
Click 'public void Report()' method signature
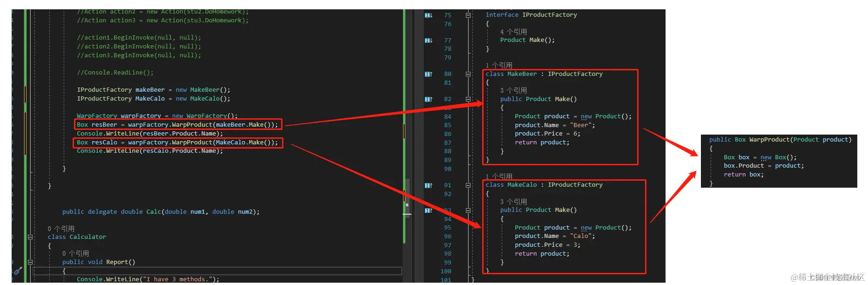(x=99, y=262)
